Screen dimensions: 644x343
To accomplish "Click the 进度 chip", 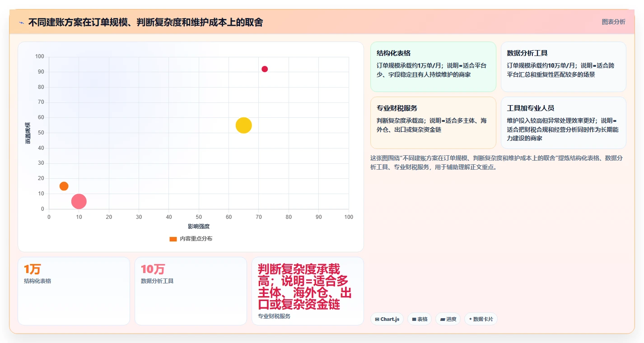I will tap(448, 319).
